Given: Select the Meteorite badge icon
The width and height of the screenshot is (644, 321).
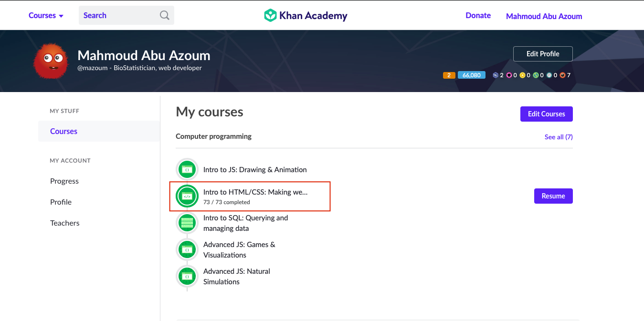Looking at the screenshot, I should [562, 75].
